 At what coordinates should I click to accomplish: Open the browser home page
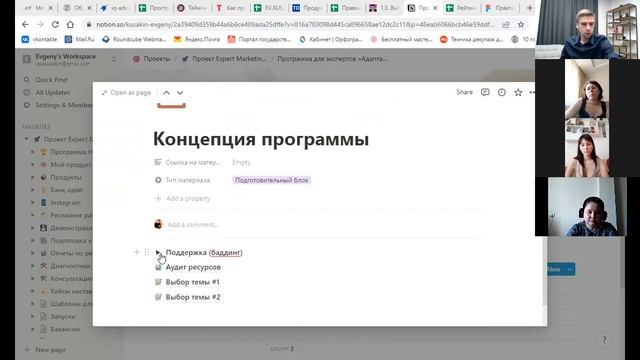pyautogui.click(x=70, y=24)
